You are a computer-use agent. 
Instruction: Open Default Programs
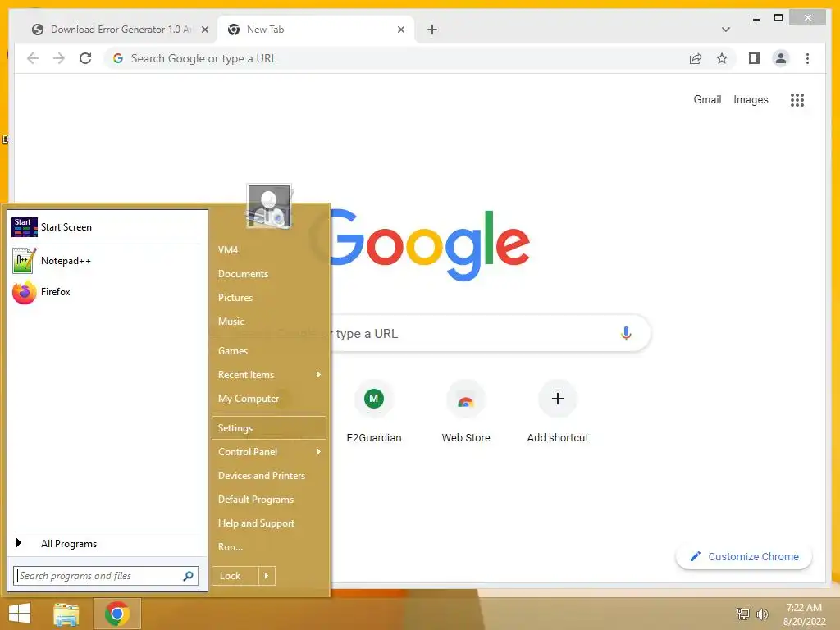(269, 500)
